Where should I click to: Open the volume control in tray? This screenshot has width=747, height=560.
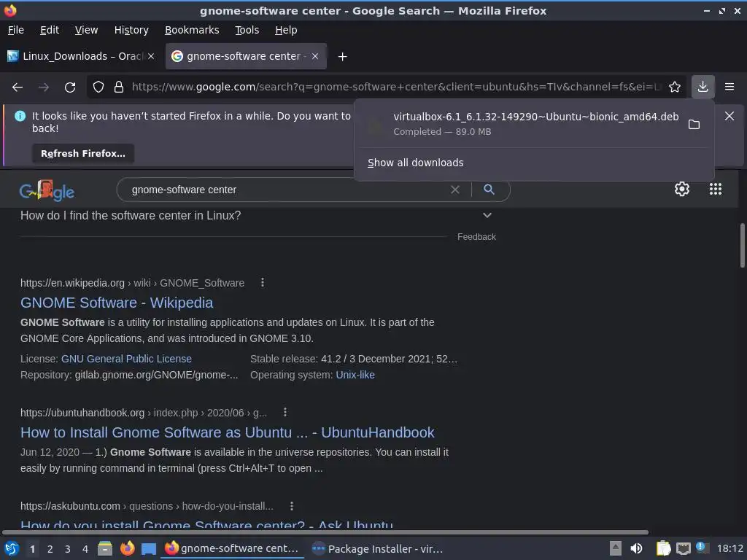click(636, 548)
